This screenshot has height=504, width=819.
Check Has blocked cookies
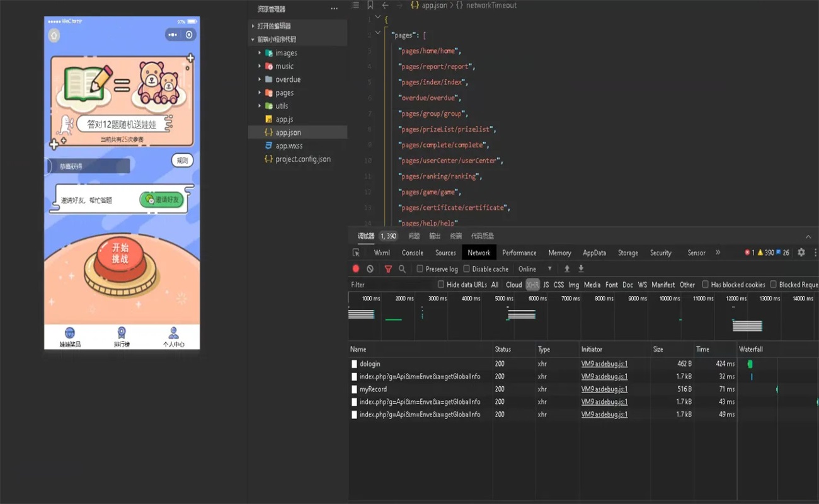coord(706,285)
